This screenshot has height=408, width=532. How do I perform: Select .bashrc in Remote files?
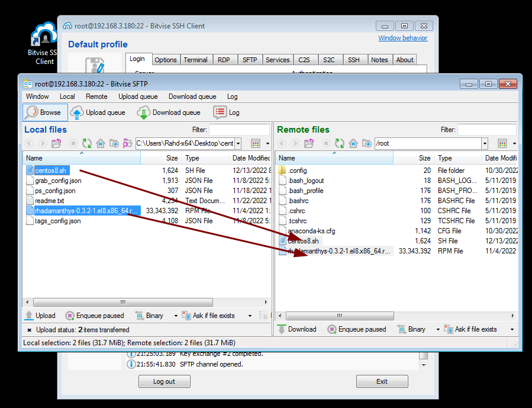(x=298, y=201)
